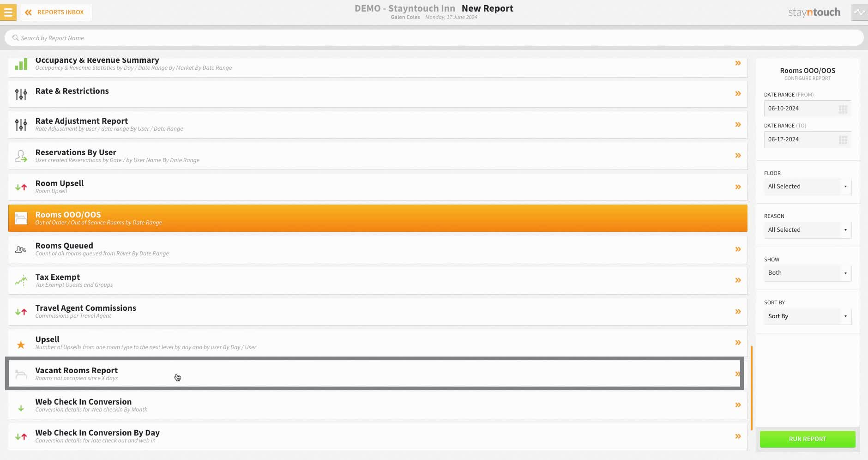The width and height of the screenshot is (868, 460).
Task: Expand Web Check In Conversion chevron
Action: tap(738, 405)
